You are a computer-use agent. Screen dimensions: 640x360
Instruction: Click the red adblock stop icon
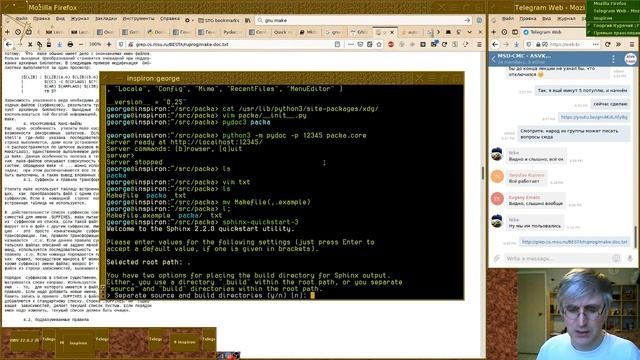[x=391, y=44]
